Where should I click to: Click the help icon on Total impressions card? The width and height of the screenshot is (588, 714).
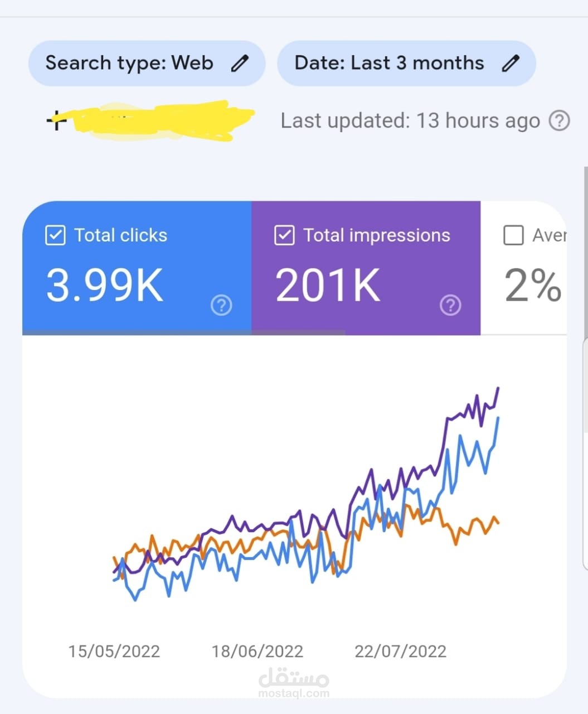pyautogui.click(x=450, y=305)
